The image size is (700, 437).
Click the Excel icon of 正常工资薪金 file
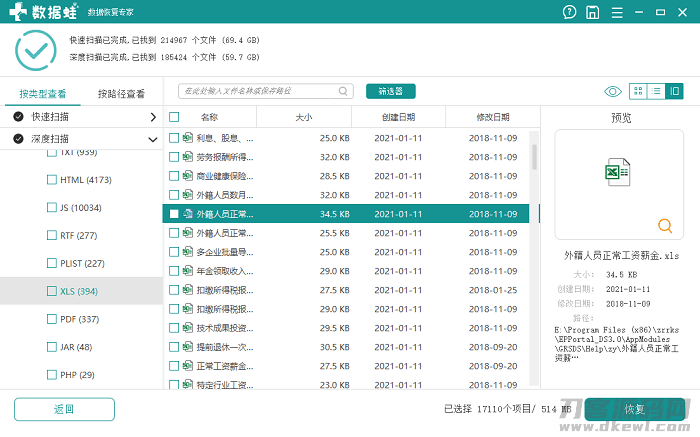pos(188,366)
